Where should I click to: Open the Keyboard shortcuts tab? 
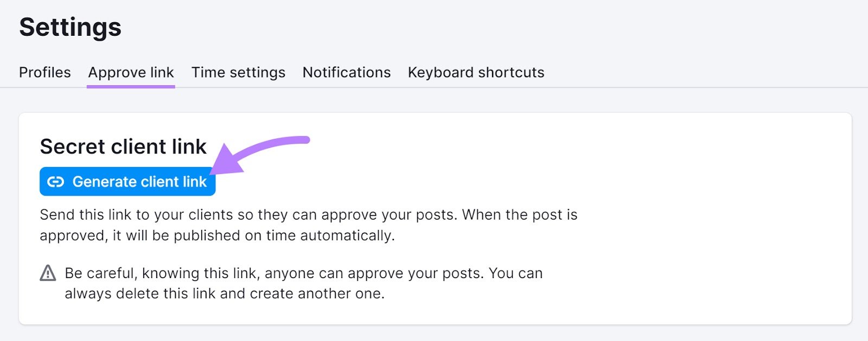coord(476,72)
